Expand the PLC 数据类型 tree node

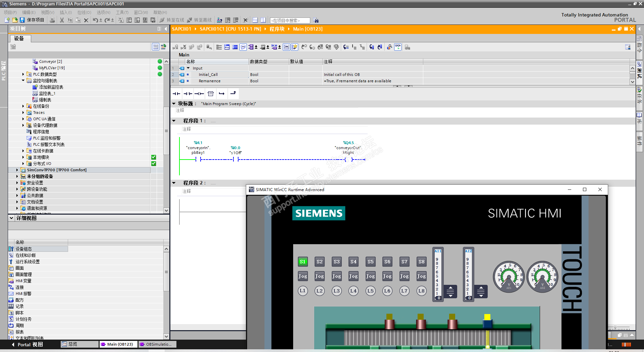pos(23,74)
